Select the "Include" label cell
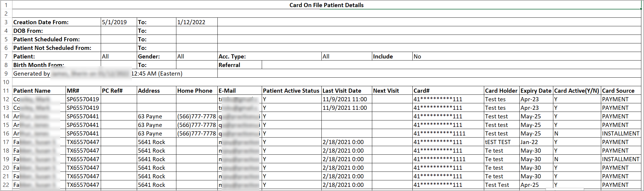Screen dimensions: 644x191 383,56
